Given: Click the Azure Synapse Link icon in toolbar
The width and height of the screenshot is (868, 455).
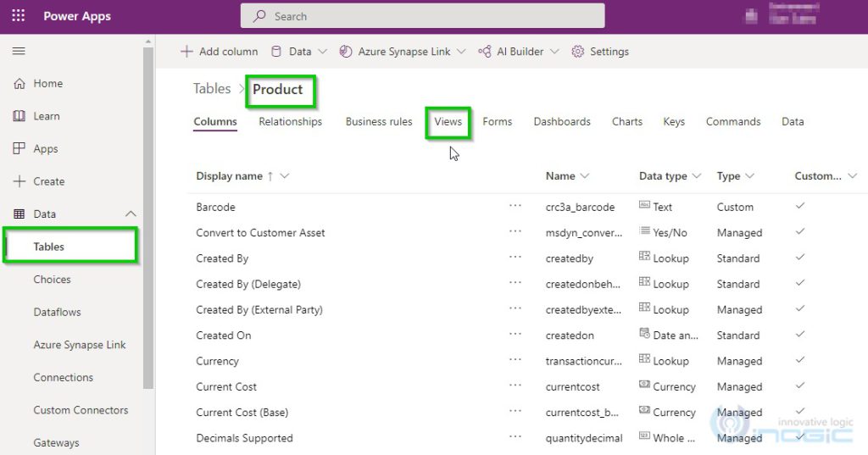Looking at the screenshot, I should click(x=346, y=52).
